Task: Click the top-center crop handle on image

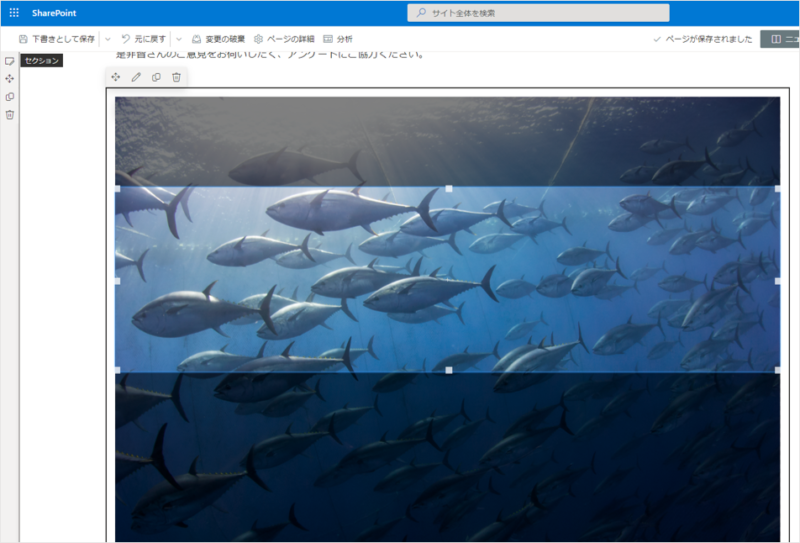Action: point(448,188)
